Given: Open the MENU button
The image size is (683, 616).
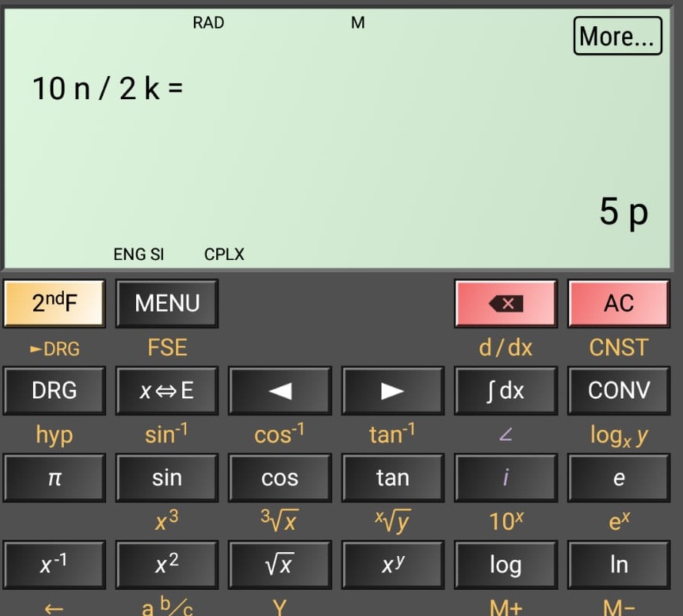Looking at the screenshot, I should [x=167, y=303].
